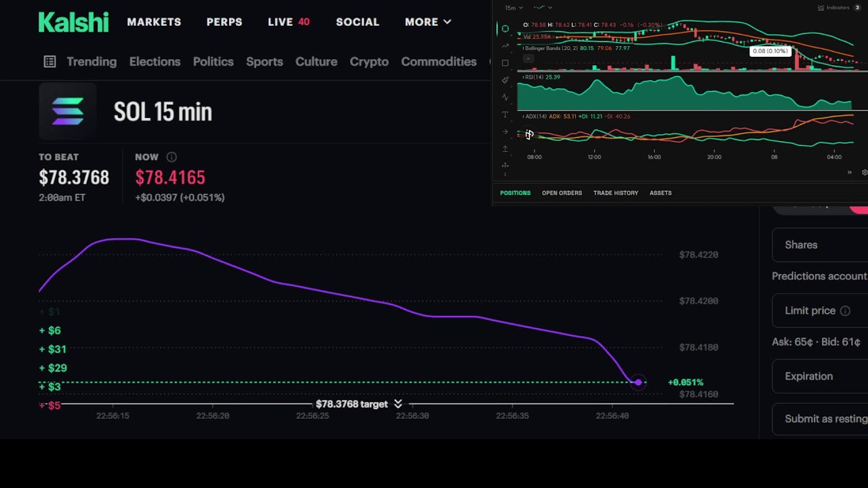Select the Commodities category
868x488 pixels.
[x=439, y=62]
